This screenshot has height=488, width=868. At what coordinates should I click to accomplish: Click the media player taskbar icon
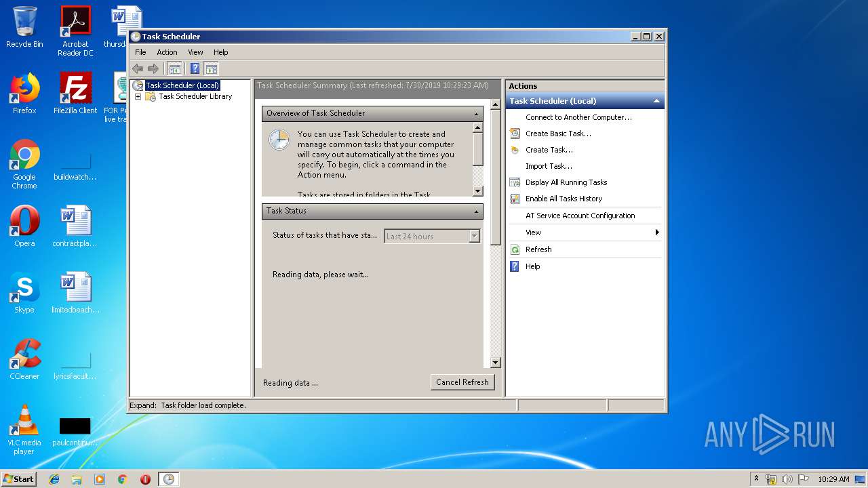click(100, 479)
